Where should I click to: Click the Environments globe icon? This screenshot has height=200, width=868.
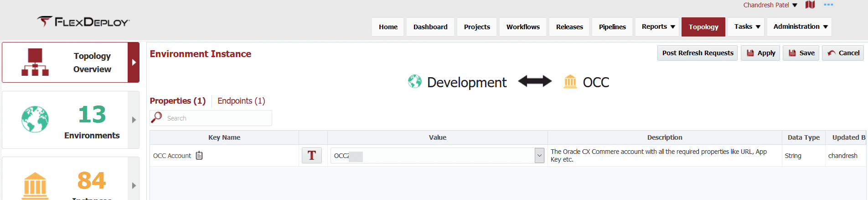pyautogui.click(x=35, y=119)
